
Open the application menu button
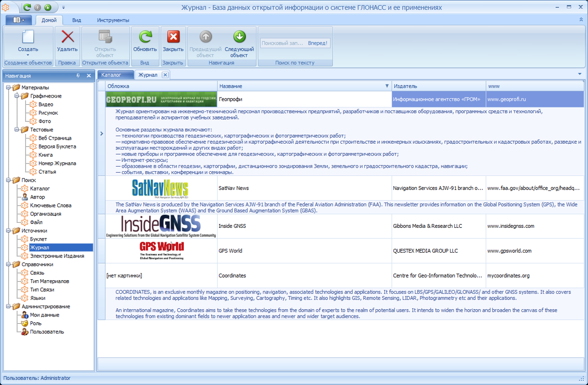click(x=19, y=20)
